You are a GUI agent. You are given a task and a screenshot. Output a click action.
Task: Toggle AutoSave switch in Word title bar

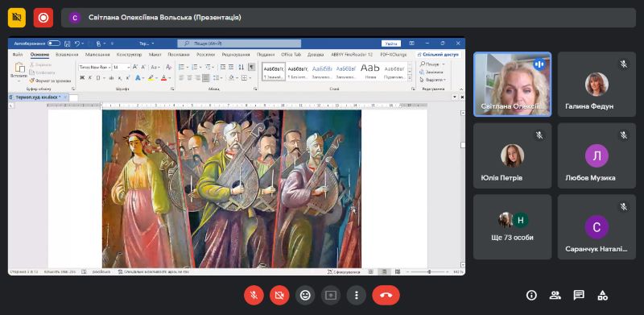pos(54,44)
